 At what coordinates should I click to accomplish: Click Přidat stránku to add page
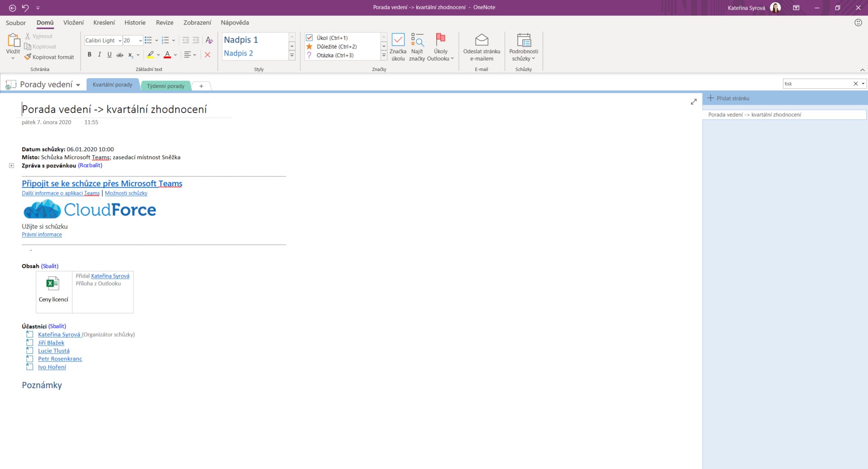[729, 98]
